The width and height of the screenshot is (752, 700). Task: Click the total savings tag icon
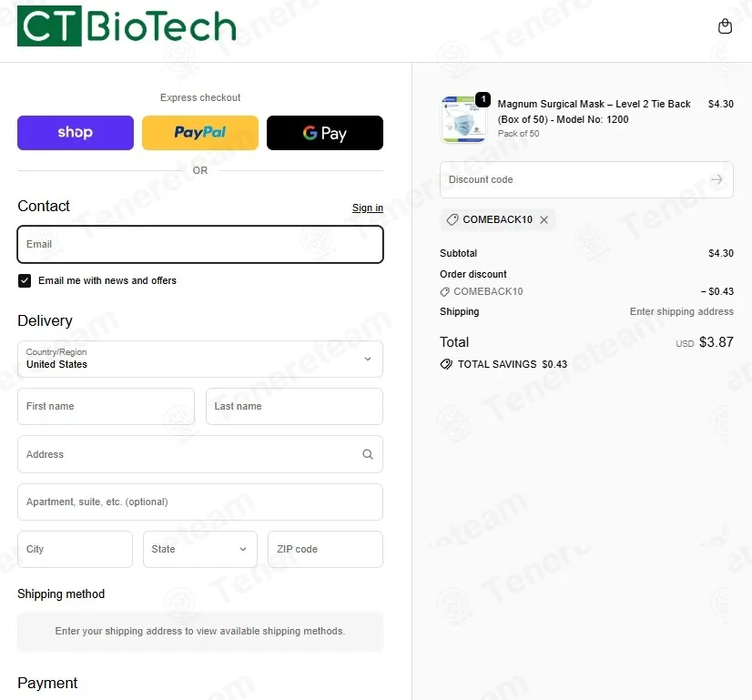446,364
